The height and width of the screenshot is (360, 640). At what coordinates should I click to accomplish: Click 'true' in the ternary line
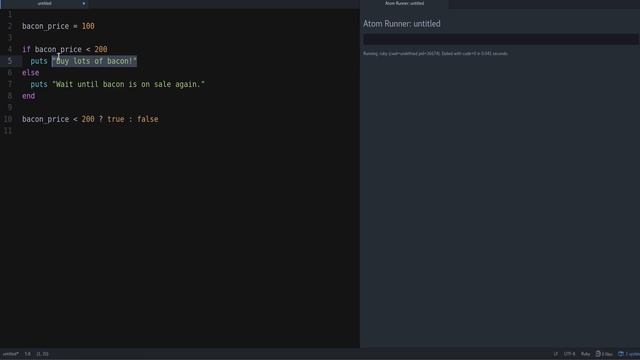point(116,119)
